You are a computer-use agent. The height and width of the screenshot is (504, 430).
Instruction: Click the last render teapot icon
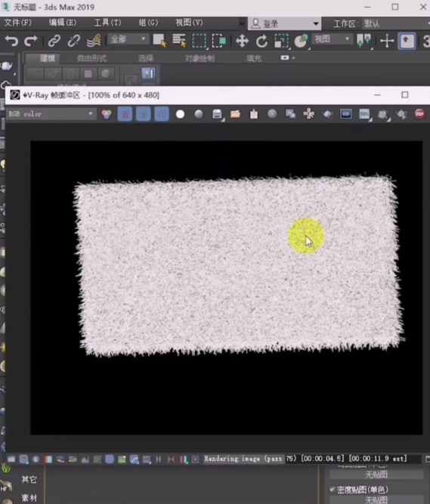tap(401, 114)
